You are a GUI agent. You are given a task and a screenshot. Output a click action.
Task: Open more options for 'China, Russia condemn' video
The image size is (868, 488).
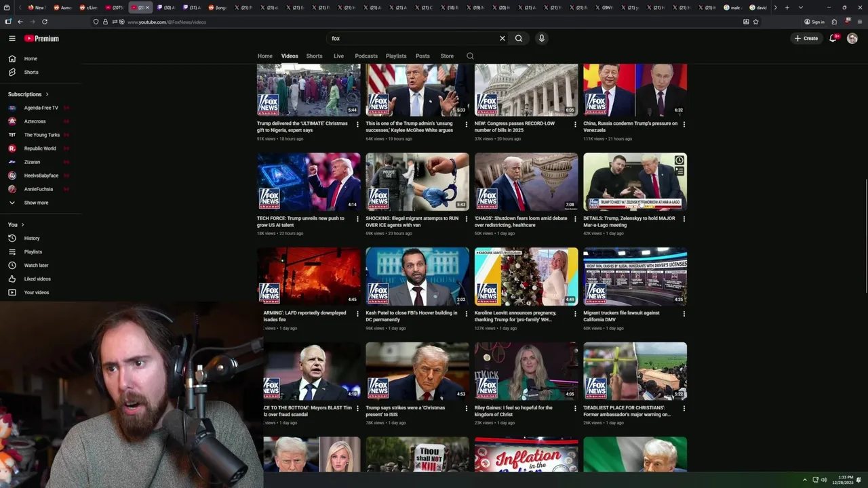tap(684, 124)
